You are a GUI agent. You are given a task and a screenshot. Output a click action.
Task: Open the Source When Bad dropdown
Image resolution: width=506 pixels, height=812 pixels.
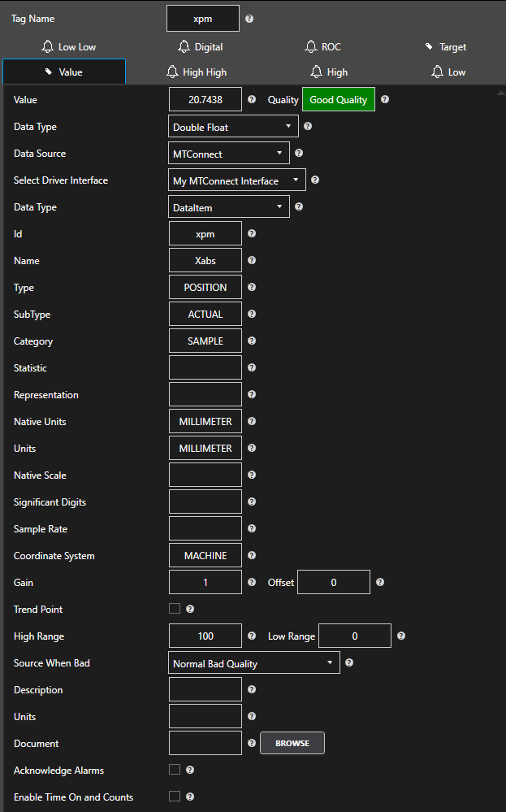tap(253, 663)
